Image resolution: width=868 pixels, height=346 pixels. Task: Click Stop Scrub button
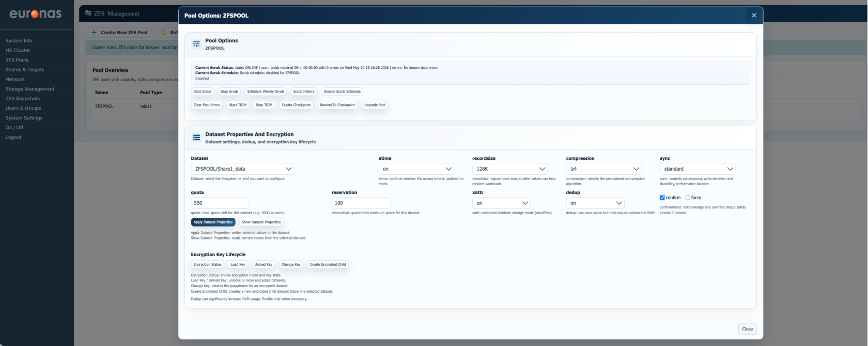pyautogui.click(x=229, y=92)
